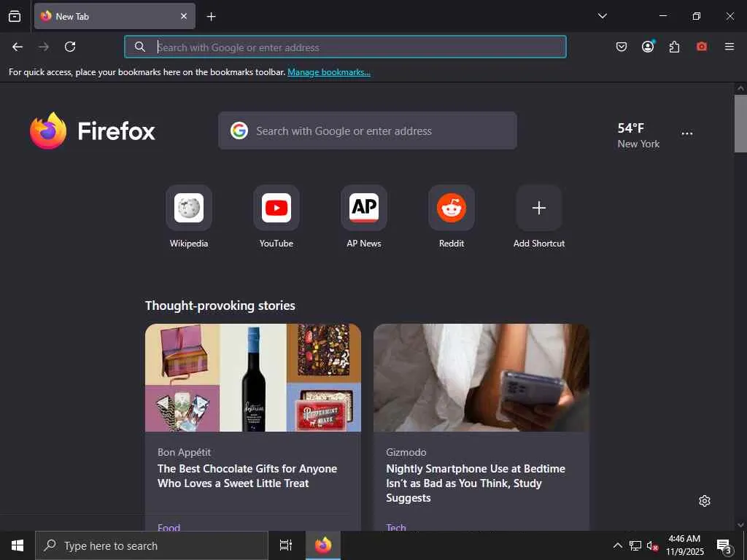
Task: Close the New Tab tab
Action: pos(184,16)
